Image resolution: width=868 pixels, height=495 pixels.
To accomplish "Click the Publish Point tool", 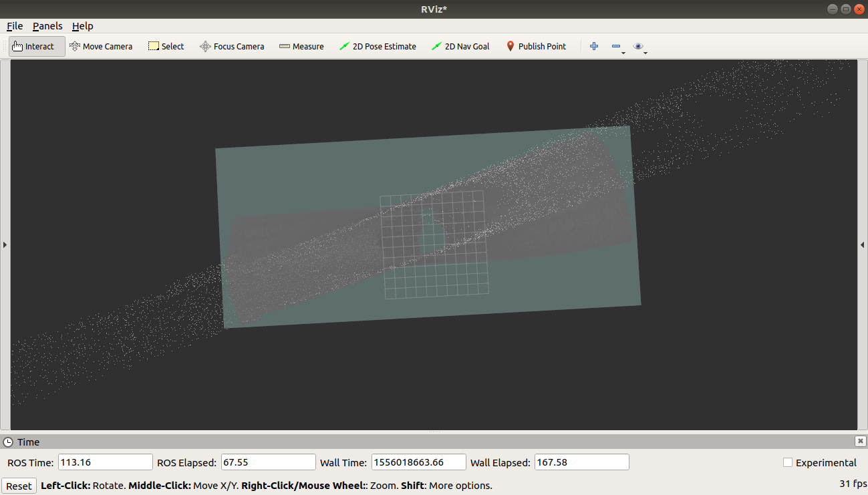I will 536,46.
